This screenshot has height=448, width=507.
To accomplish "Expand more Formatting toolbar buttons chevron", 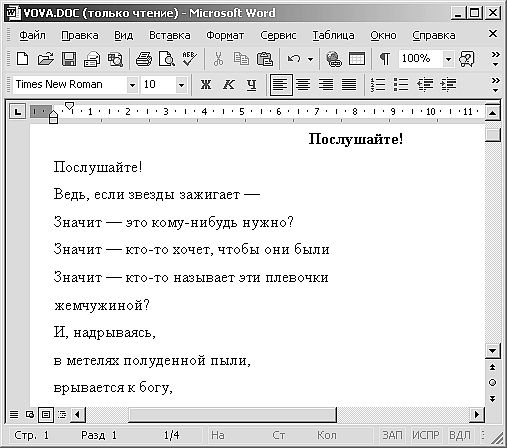I will [x=496, y=85].
